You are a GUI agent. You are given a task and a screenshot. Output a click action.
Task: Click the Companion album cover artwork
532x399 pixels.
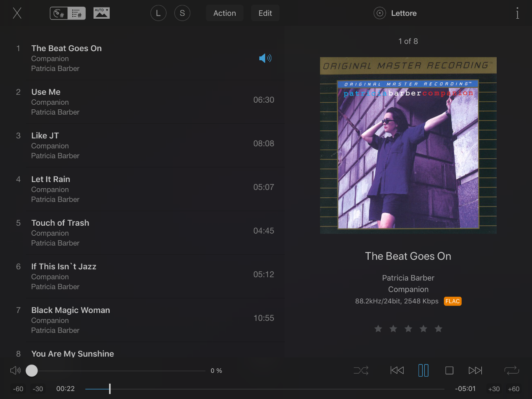tap(408, 145)
